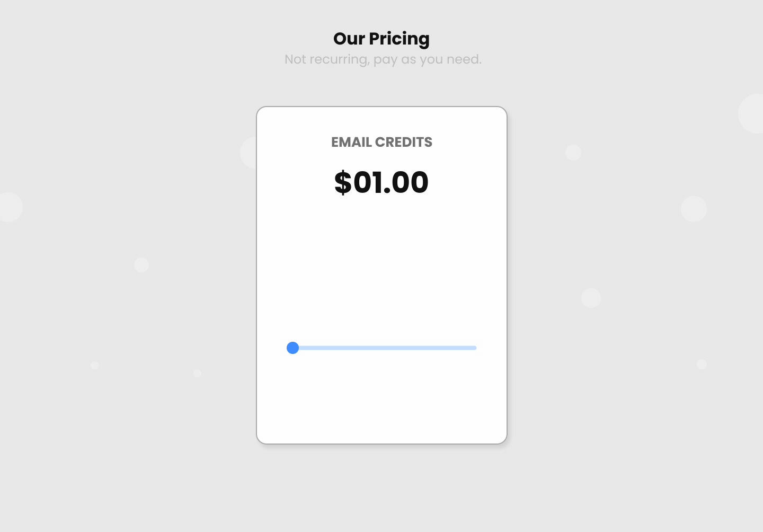
Task: Click the word "EMAIL" on the card
Action: click(351, 142)
